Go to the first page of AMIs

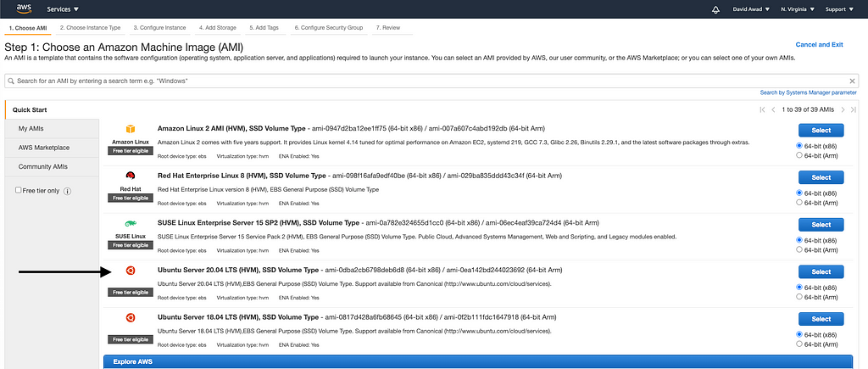tap(763, 109)
